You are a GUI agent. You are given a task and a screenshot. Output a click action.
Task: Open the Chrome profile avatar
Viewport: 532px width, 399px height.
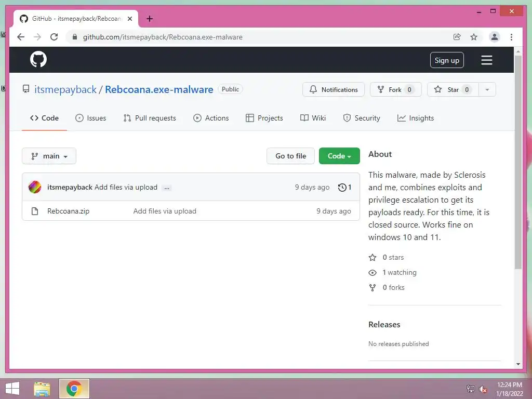(x=495, y=37)
